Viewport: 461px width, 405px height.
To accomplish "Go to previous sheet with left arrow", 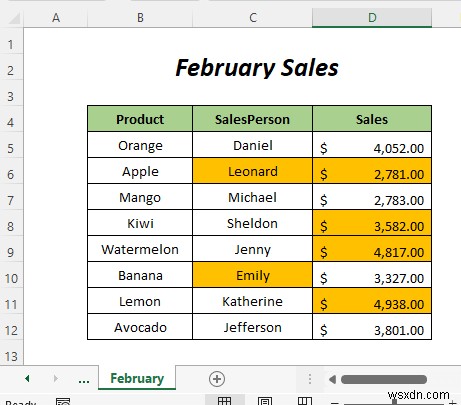I will click(27, 378).
